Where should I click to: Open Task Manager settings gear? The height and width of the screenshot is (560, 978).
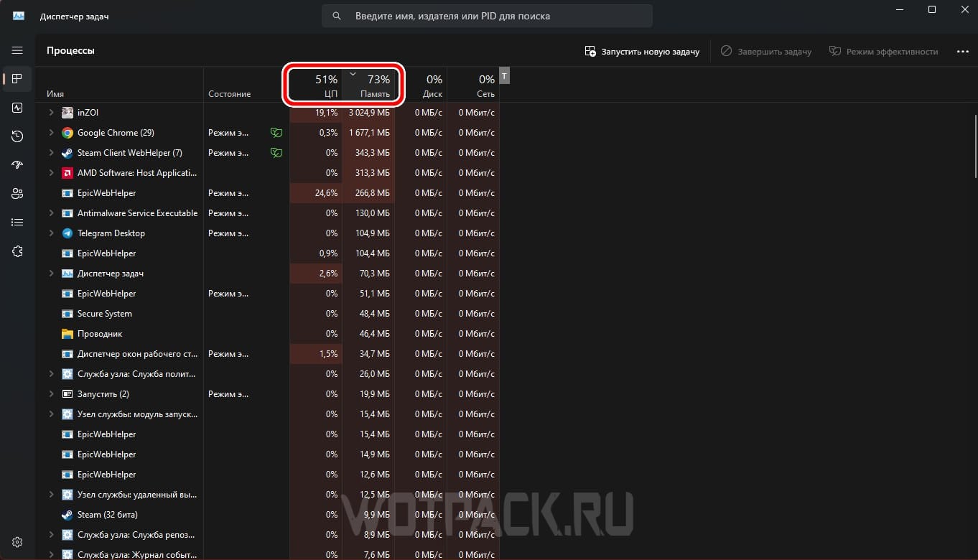(17, 543)
